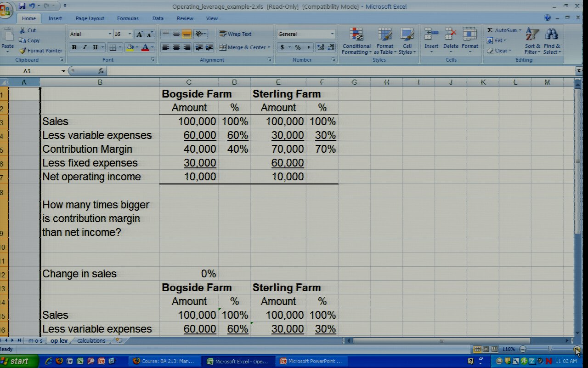Open the Name Box dropdown arrow

[63, 71]
